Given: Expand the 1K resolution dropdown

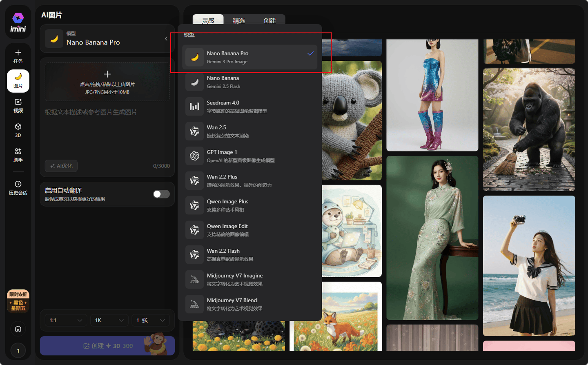Looking at the screenshot, I should [x=109, y=320].
